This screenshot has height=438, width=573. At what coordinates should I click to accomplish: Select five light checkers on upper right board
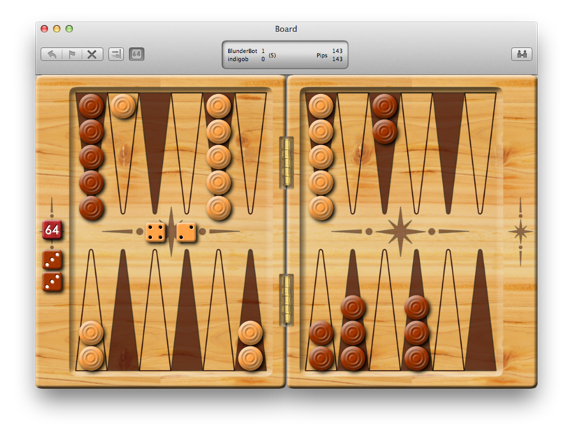[321, 157]
